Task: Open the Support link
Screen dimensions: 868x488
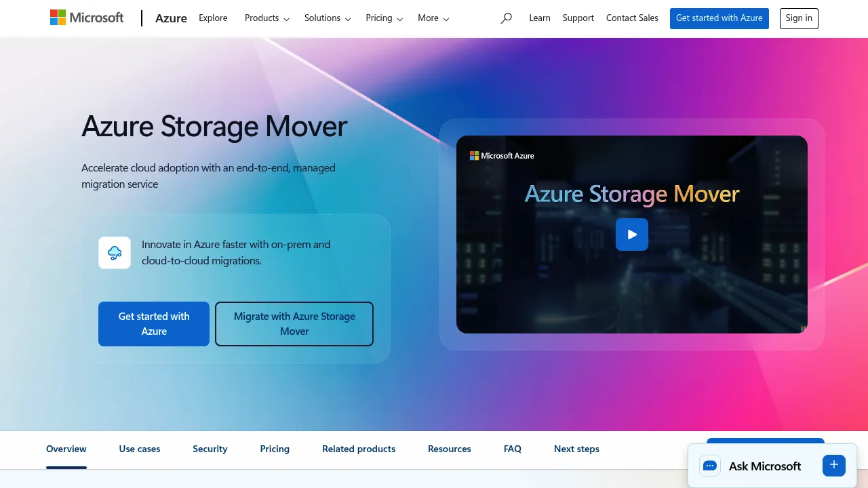Action: point(578,18)
